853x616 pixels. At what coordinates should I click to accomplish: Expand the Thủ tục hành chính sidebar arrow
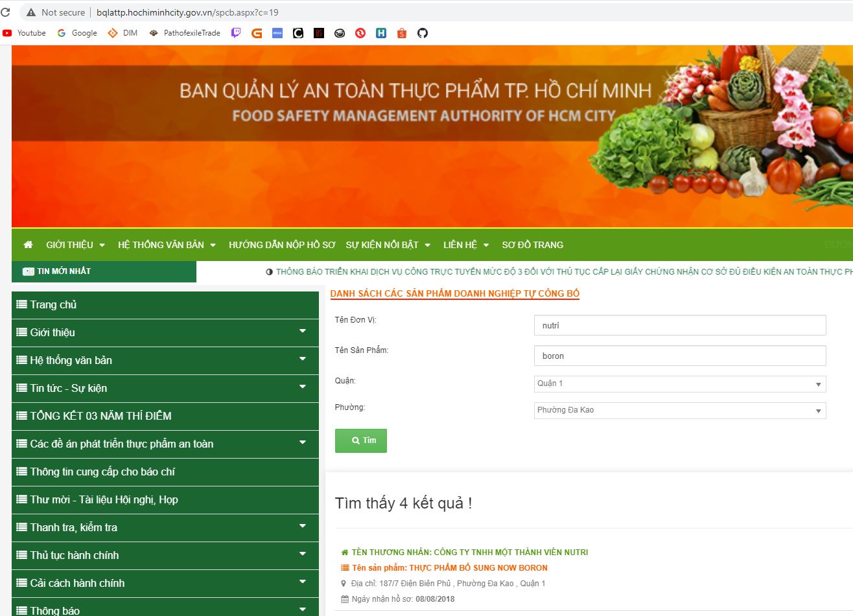[x=302, y=554]
